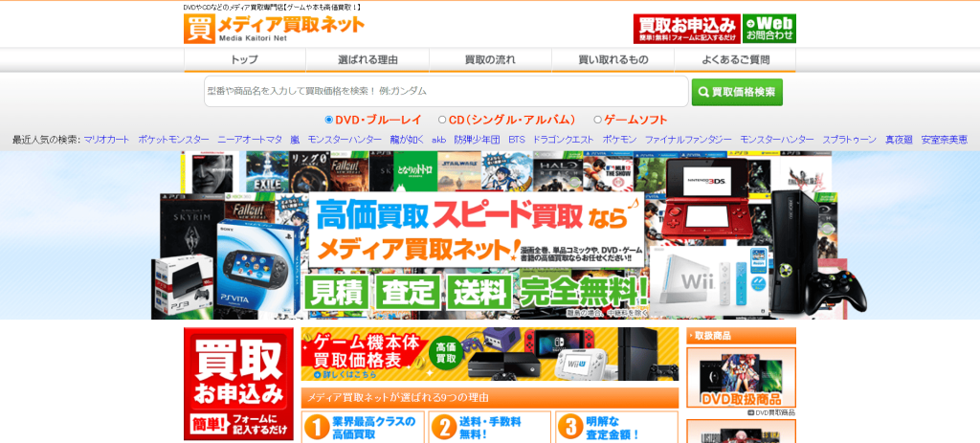Search popular term akb

(x=438, y=140)
